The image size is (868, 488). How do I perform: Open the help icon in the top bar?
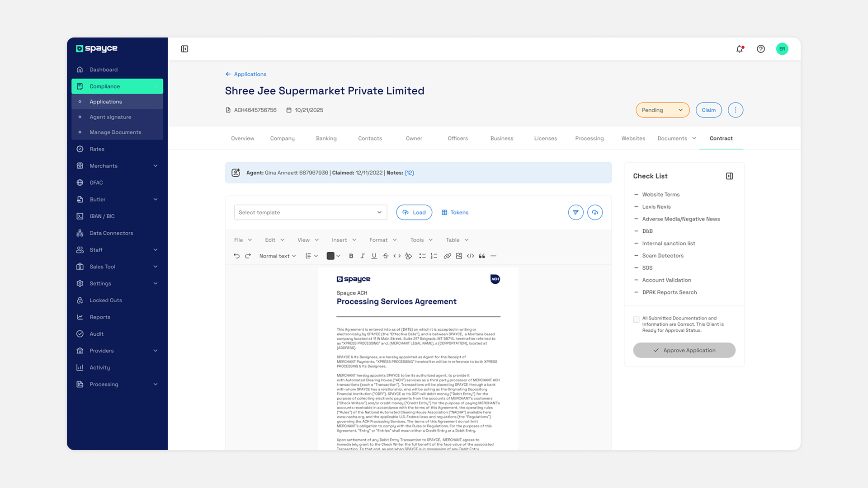(x=760, y=49)
